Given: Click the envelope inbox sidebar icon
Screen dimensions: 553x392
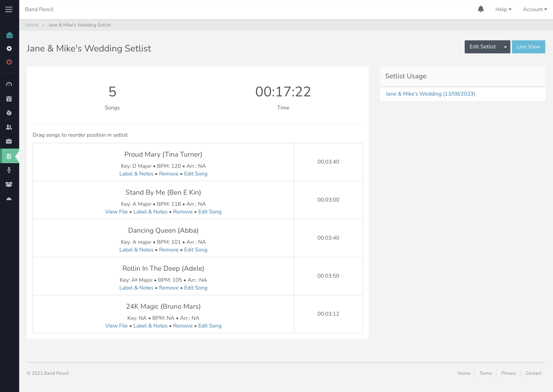Looking at the screenshot, I should 9,35.
